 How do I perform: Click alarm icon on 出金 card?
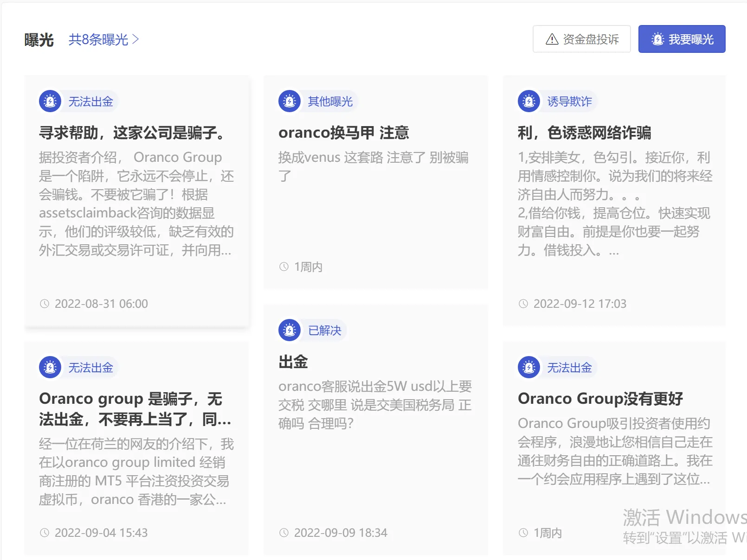point(290,330)
